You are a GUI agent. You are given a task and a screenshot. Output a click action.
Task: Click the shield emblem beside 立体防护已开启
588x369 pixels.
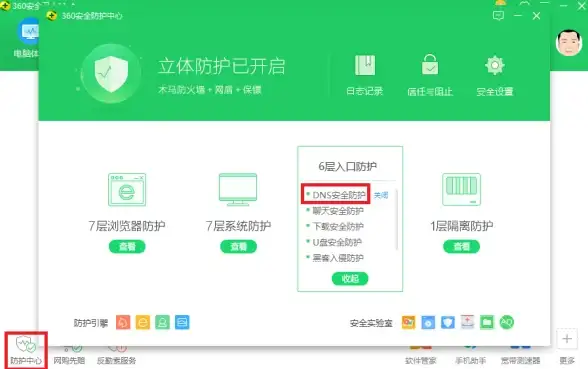coord(111,74)
